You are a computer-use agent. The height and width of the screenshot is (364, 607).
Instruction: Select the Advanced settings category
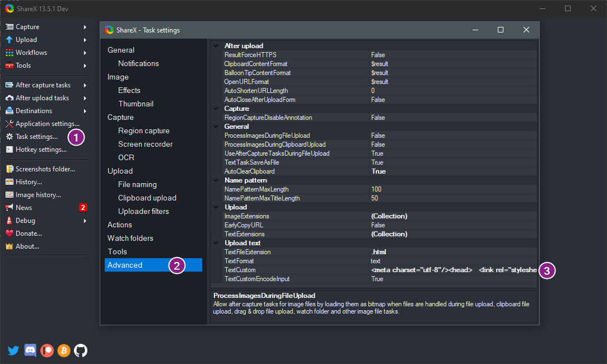click(x=153, y=265)
